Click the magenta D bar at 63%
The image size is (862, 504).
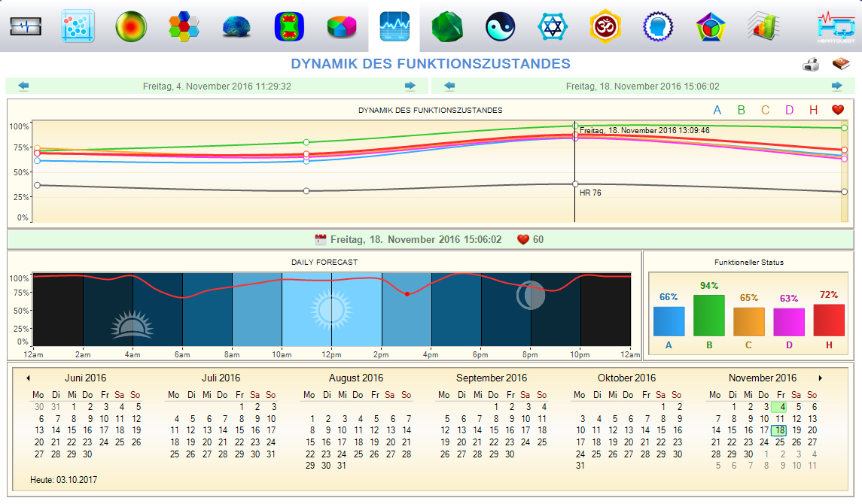[x=789, y=322]
